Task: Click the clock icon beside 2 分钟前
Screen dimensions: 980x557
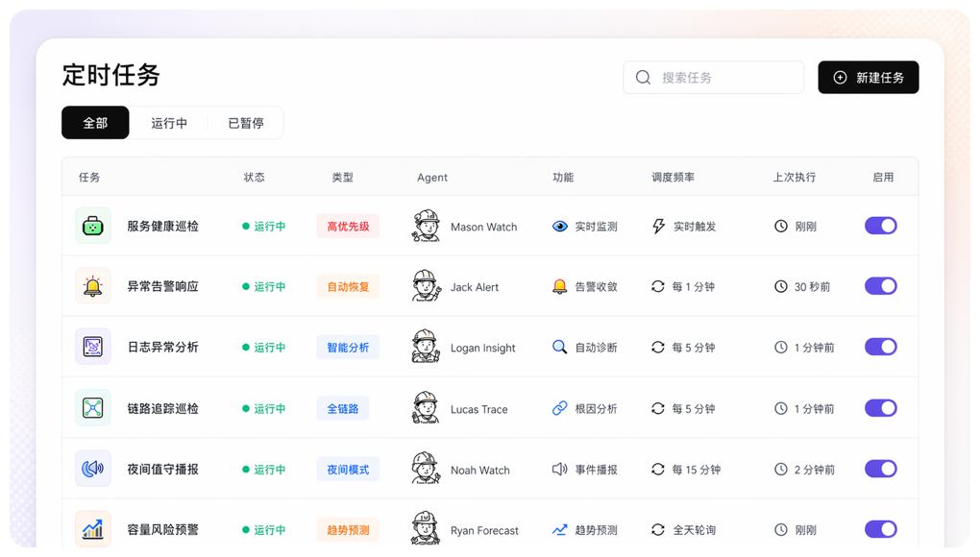Action: 780,469
